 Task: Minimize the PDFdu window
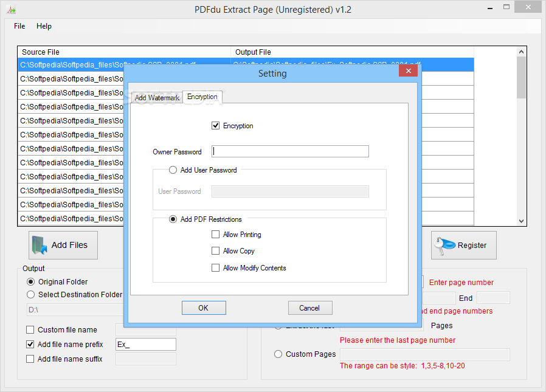coord(490,8)
